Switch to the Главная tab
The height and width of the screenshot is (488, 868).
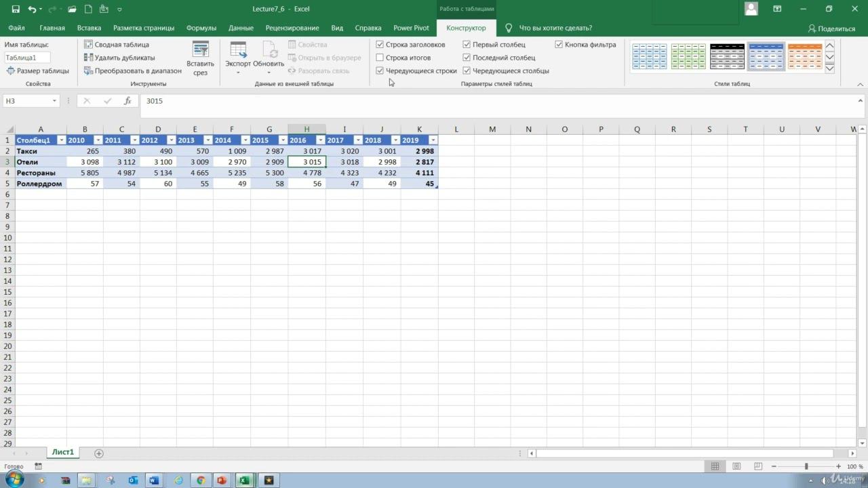click(52, 28)
